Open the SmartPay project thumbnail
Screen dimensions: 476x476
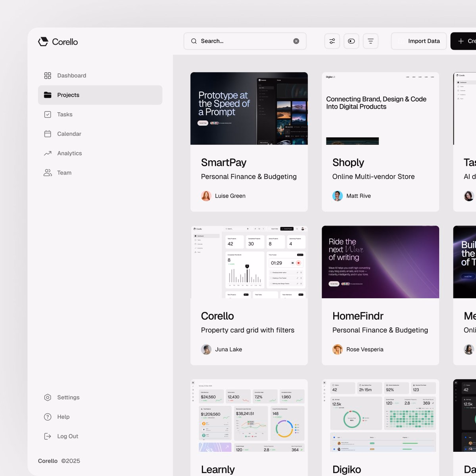[x=249, y=108]
